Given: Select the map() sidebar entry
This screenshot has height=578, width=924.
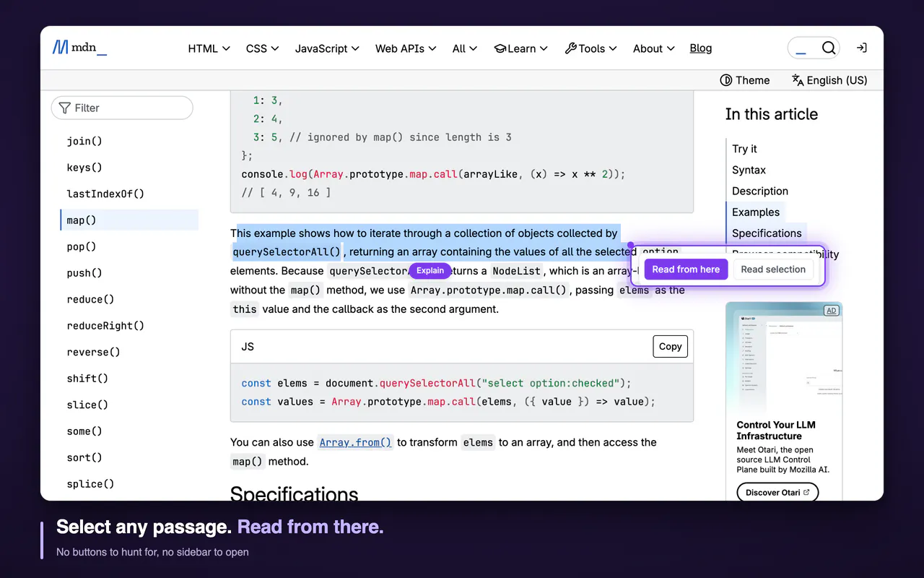Looking at the screenshot, I should pos(129,220).
